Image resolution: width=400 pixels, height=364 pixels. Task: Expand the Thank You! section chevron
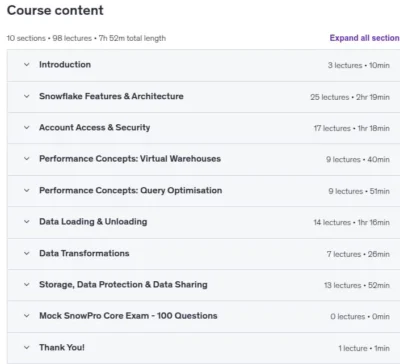coord(27,347)
